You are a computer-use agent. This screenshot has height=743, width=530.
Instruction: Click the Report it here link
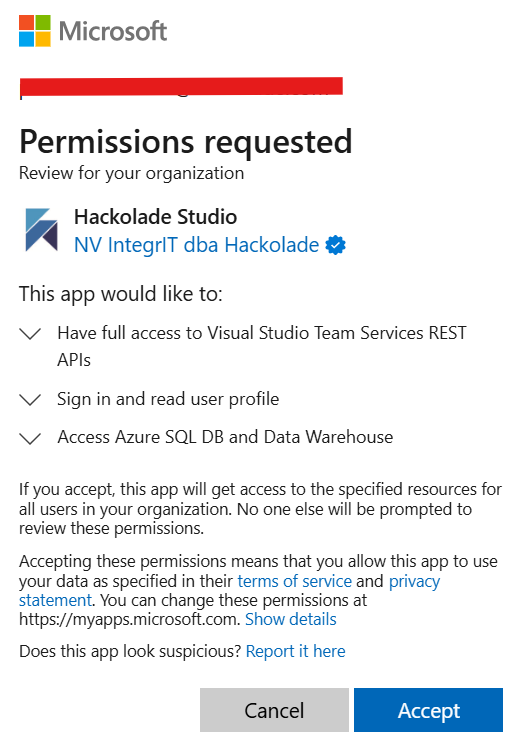coord(295,651)
